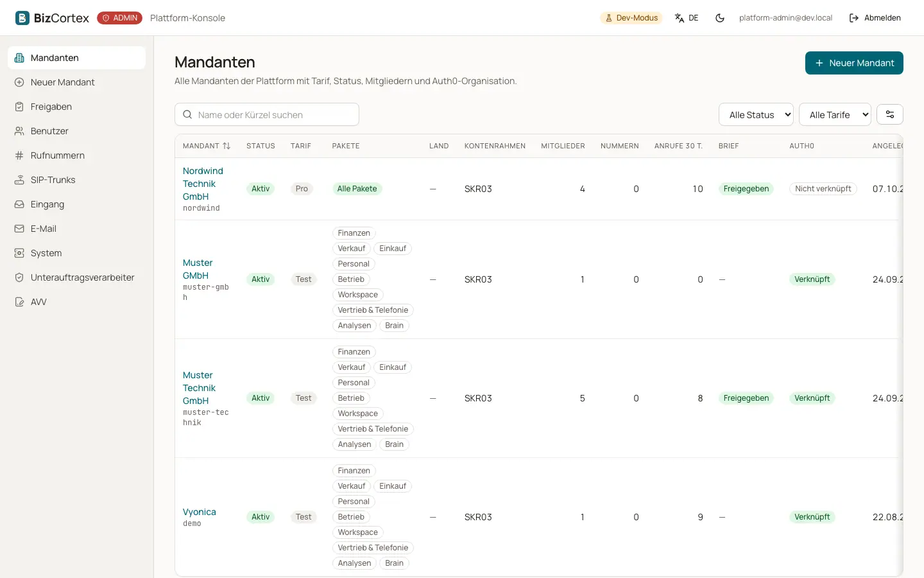Click the Alle Pakete badge for Nordwind

pyautogui.click(x=357, y=189)
